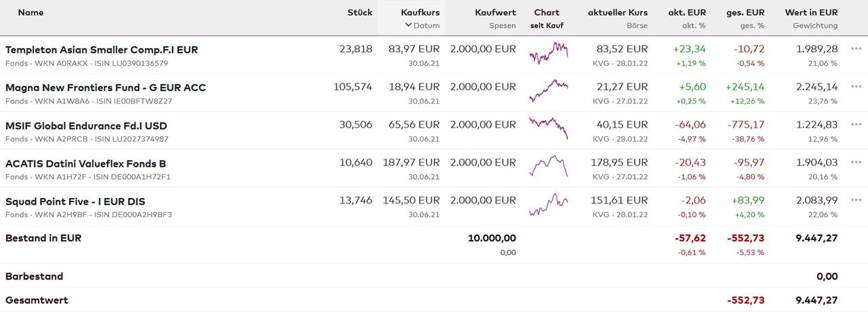View the ACATIS Datini Valueflex mini chart
This screenshot has height=312, width=868.
pyautogui.click(x=548, y=165)
